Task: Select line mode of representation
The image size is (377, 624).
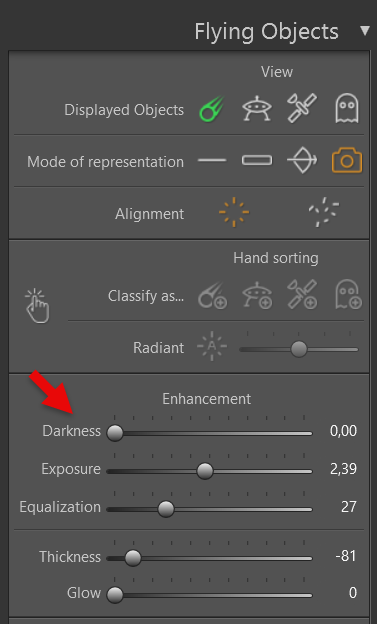Action: click(212, 160)
